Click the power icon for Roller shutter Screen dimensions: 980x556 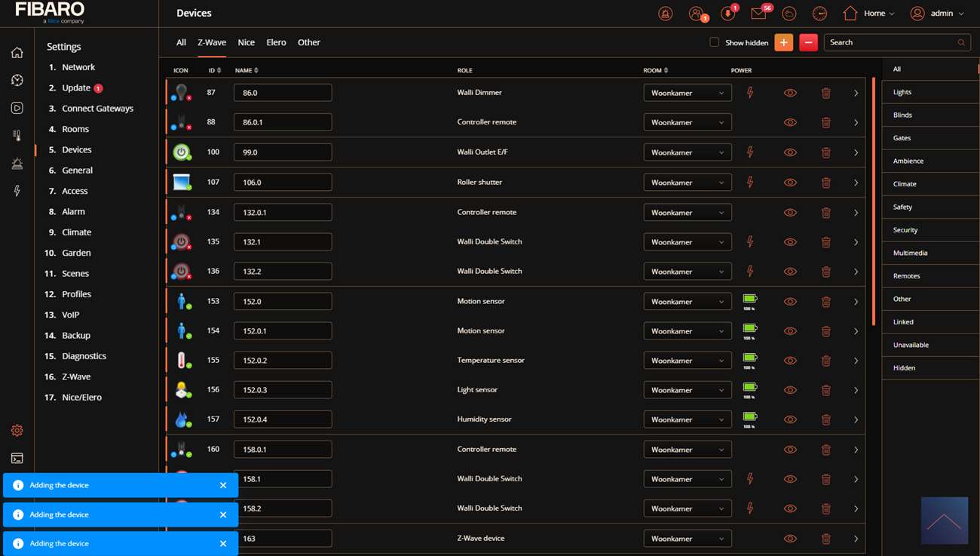click(749, 182)
